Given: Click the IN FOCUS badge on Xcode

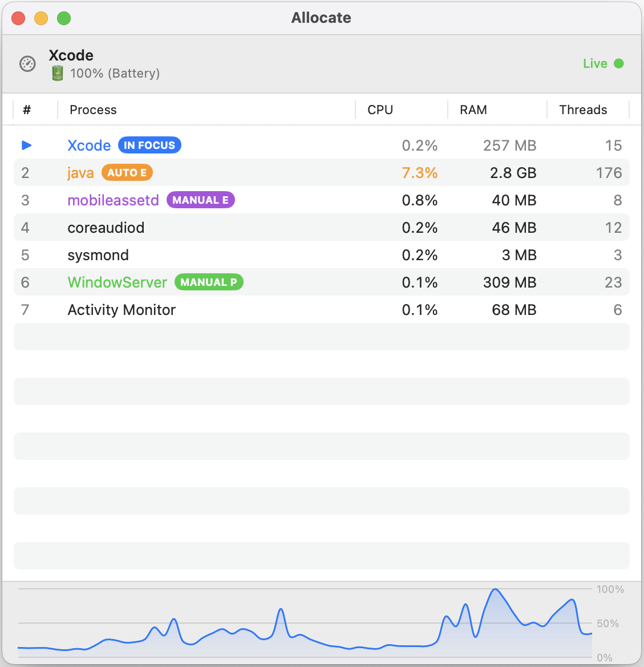Looking at the screenshot, I should coord(149,145).
